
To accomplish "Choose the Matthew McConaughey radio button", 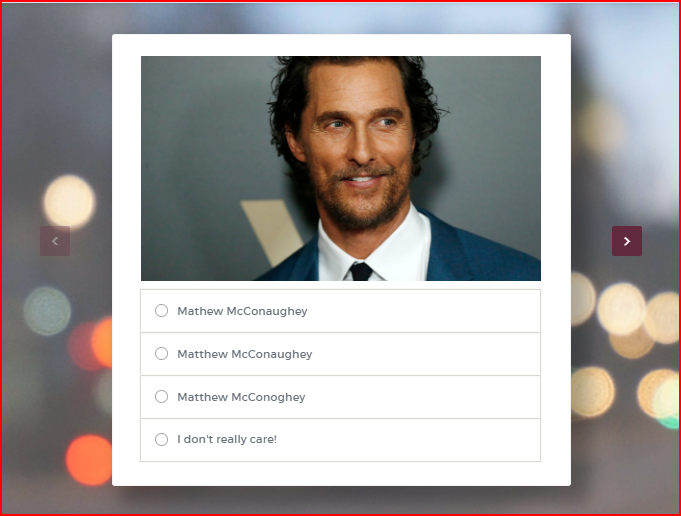I will 161,354.
